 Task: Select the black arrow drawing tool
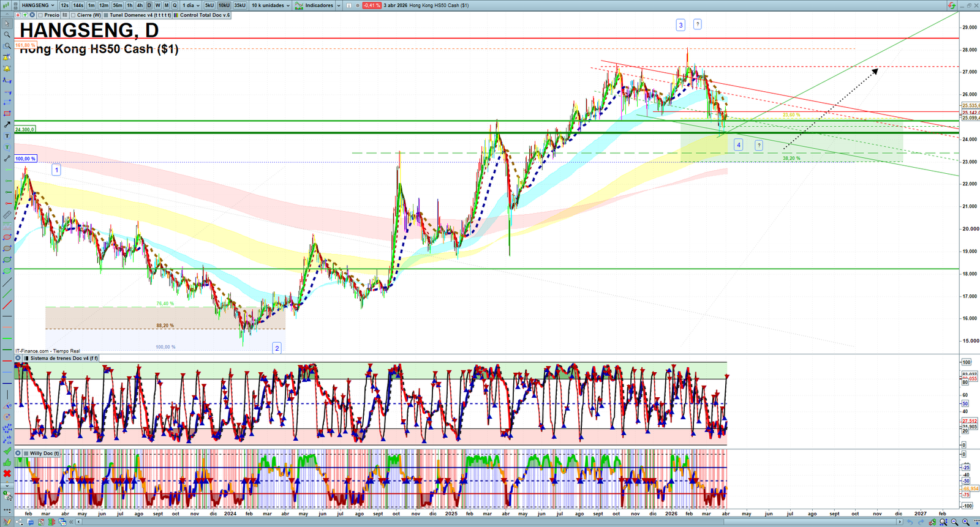pos(7,124)
